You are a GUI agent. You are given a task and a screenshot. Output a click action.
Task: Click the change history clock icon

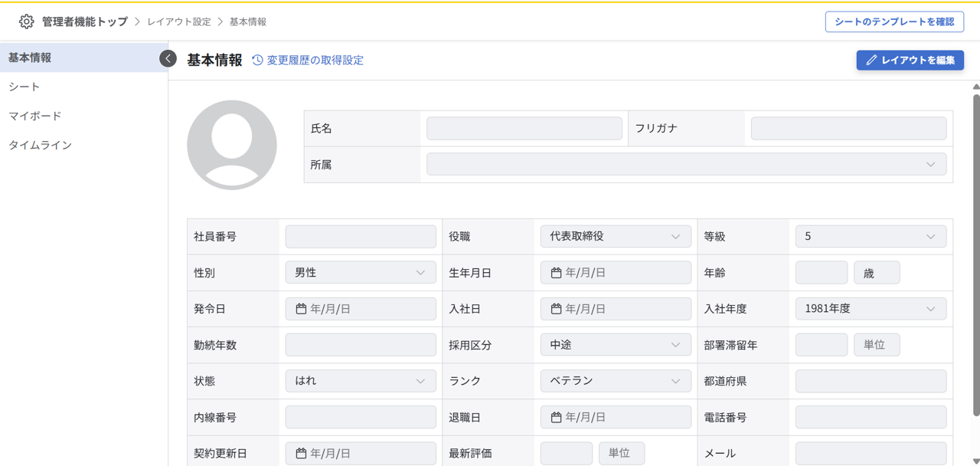(x=257, y=60)
